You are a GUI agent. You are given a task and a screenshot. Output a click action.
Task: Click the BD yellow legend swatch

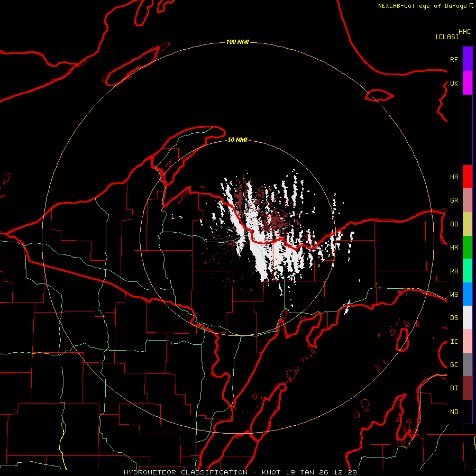click(x=467, y=224)
